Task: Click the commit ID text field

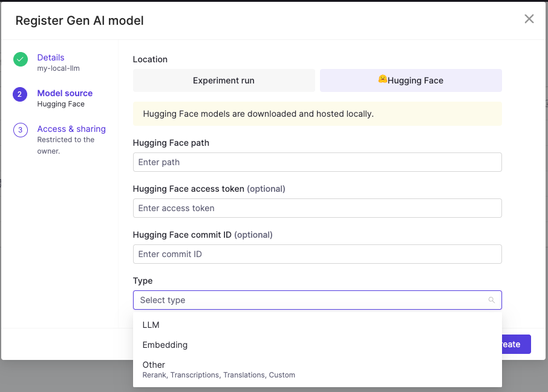Action: click(x=317, y=254)
